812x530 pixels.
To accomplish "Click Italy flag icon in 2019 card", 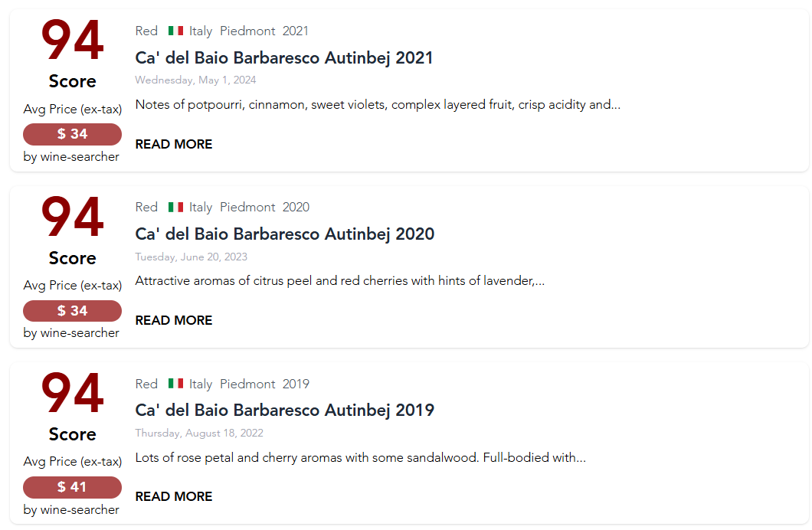I will [x=175, y=384].
